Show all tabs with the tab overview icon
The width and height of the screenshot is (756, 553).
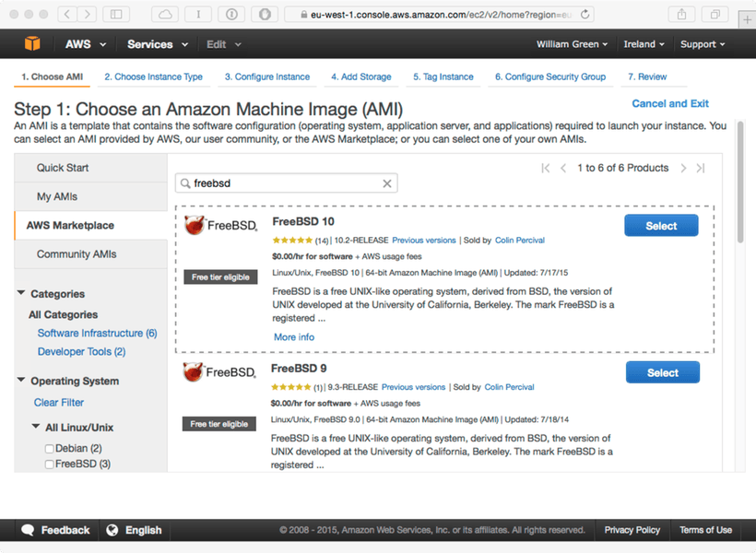pyautogui.click(x=715, y=14)
